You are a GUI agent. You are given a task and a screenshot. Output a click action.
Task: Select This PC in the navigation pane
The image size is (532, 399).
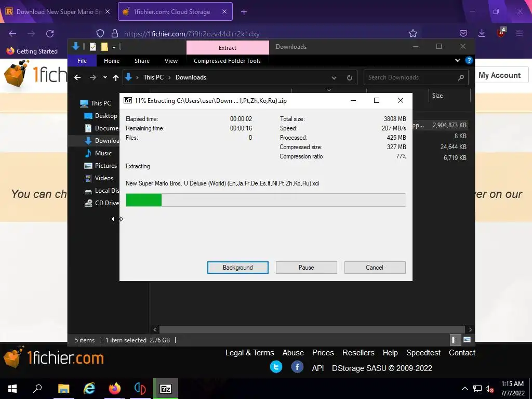point(96,103)
